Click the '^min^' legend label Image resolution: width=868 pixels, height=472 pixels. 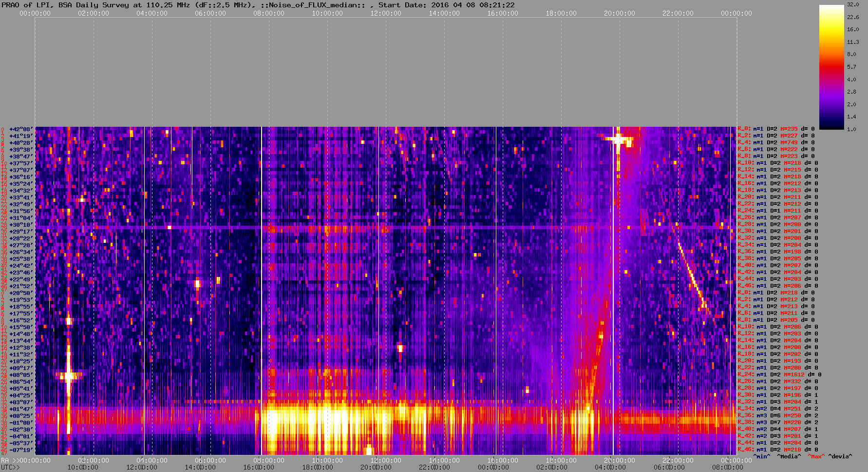[762, 457]
